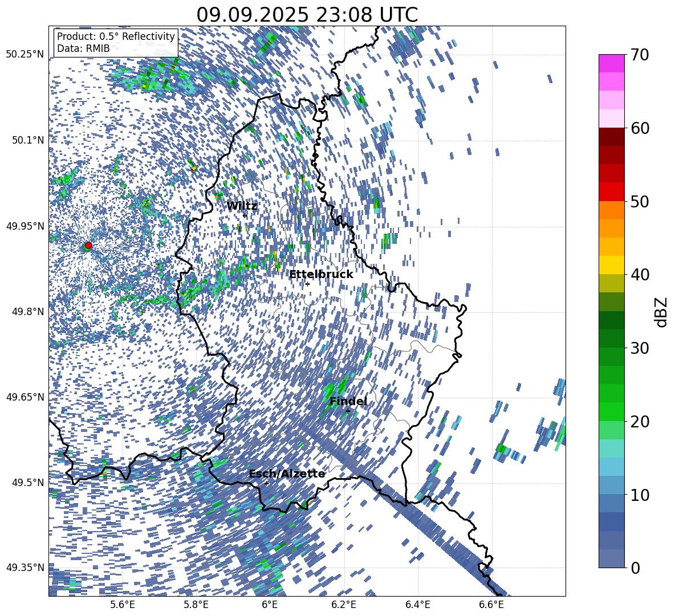The height and width of the screenshot is (616, 675).
Task: Click the Product: 0.5° Reflectivity text
Action: click(116, 36)
